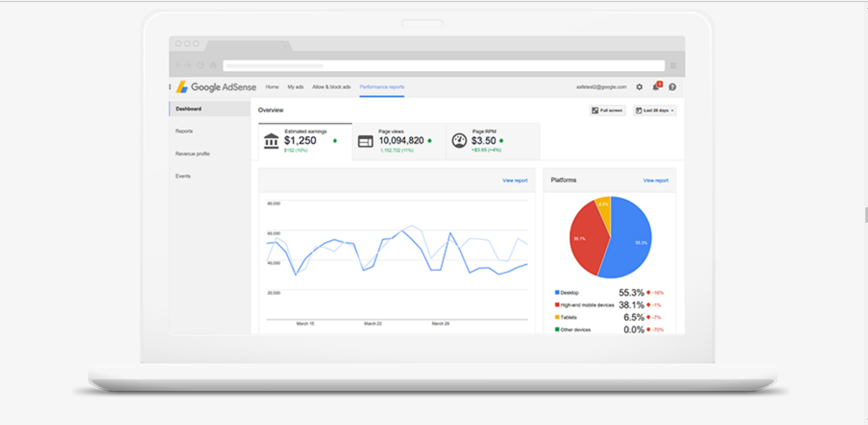
Task: Open the help question mark icon
Action: point(671,87)
